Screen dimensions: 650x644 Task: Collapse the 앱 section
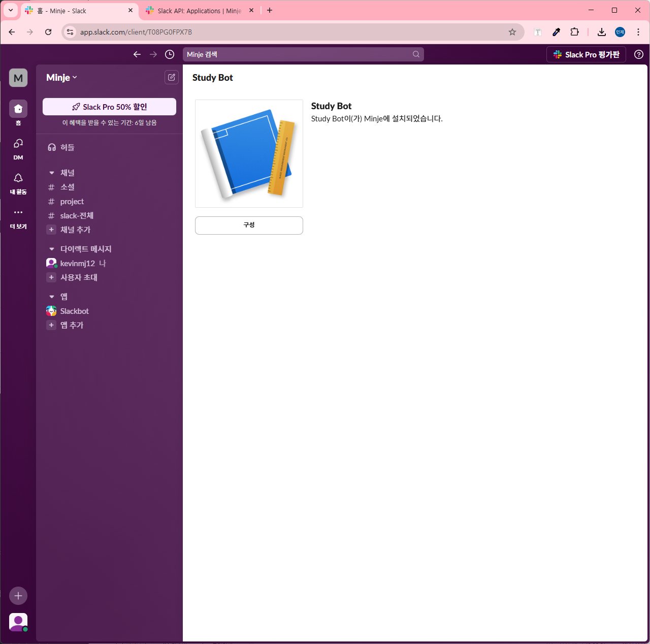click(52, 297)
